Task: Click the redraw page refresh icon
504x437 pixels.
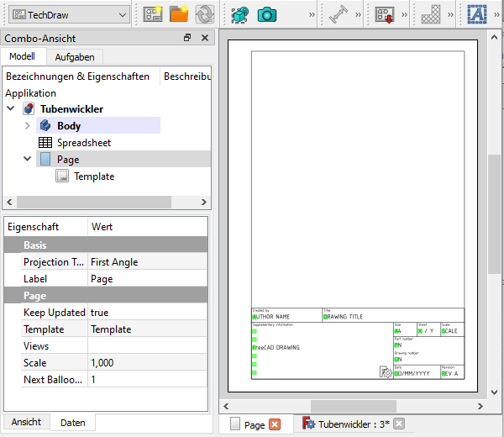Action: click(x=204, y=14)
